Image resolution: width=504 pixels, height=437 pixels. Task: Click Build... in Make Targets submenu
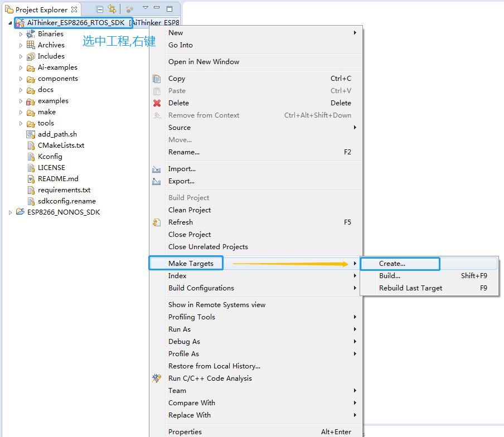(x=429, y=276)
